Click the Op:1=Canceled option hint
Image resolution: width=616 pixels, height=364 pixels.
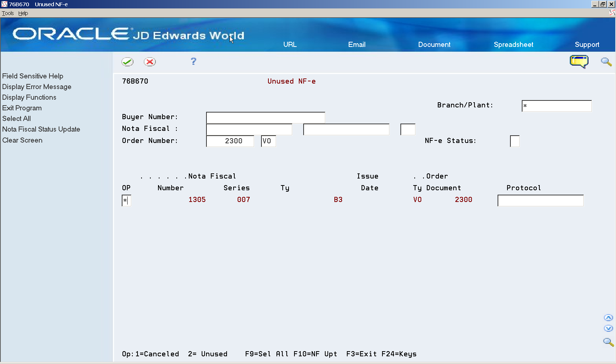(150, 354)
